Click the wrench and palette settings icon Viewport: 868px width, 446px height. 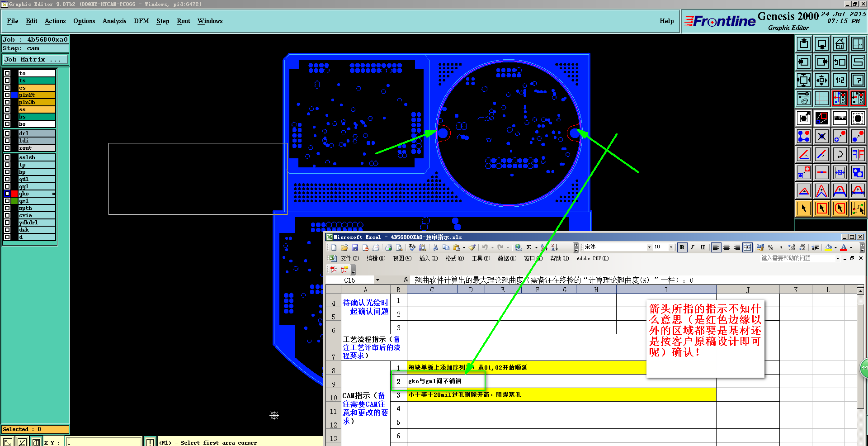coord(804,98)
